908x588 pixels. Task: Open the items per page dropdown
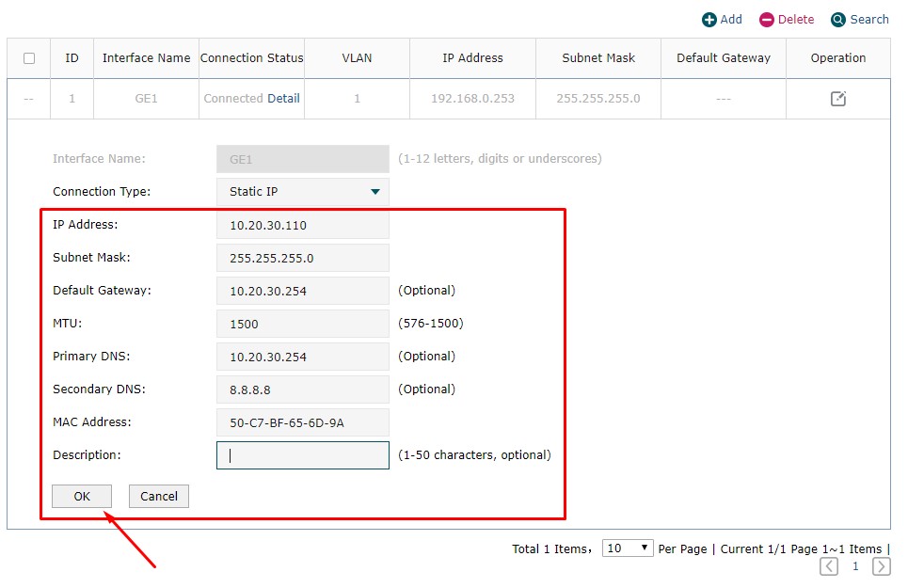point(629,548)
